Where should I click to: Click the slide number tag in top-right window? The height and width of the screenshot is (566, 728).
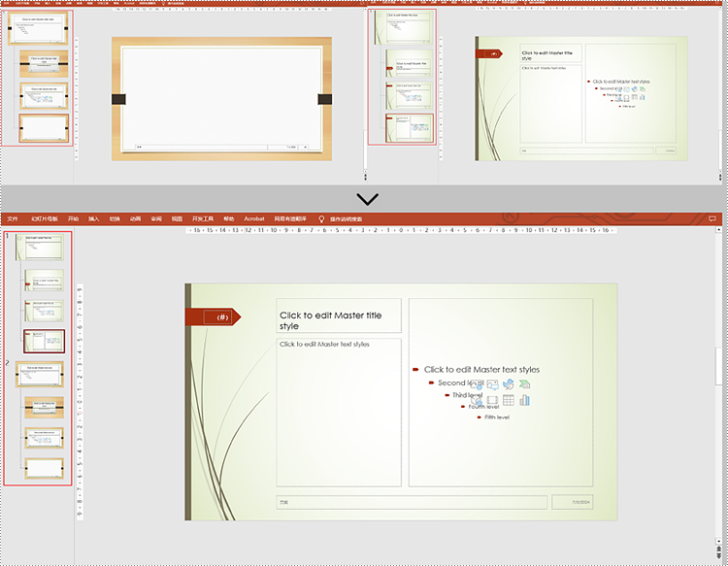pyautogui.click(x=489, y=53)
